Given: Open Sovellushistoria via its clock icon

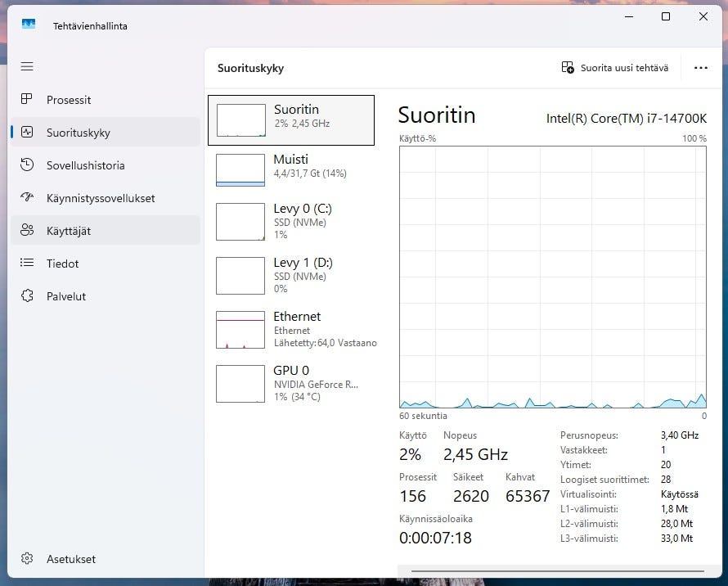Looking at the screenshot, I should (x=27, y=165).
